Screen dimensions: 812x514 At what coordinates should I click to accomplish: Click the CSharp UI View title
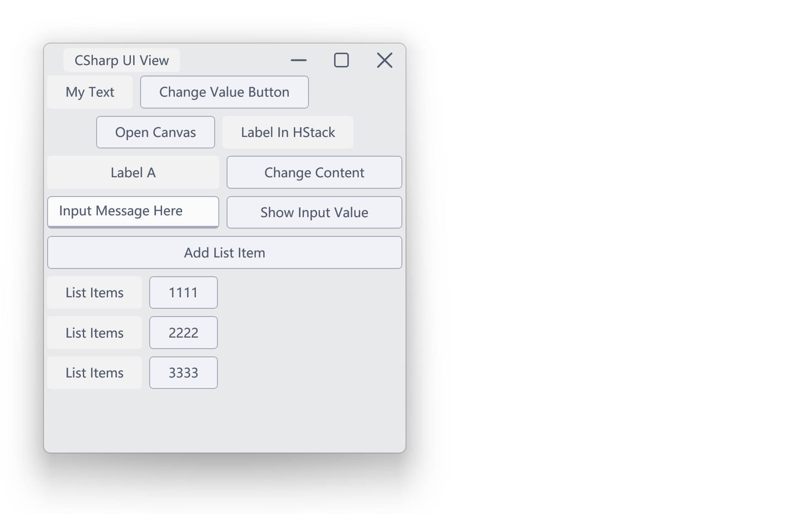[121, 60]
